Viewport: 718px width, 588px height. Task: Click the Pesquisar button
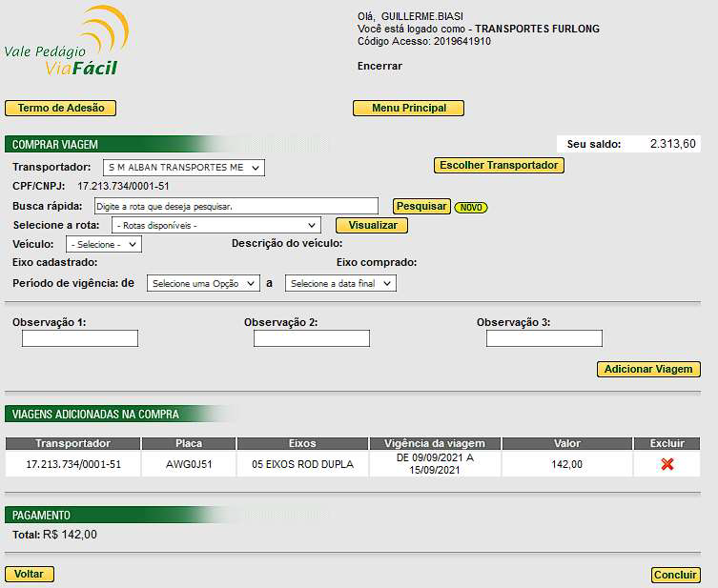(421, 206)
